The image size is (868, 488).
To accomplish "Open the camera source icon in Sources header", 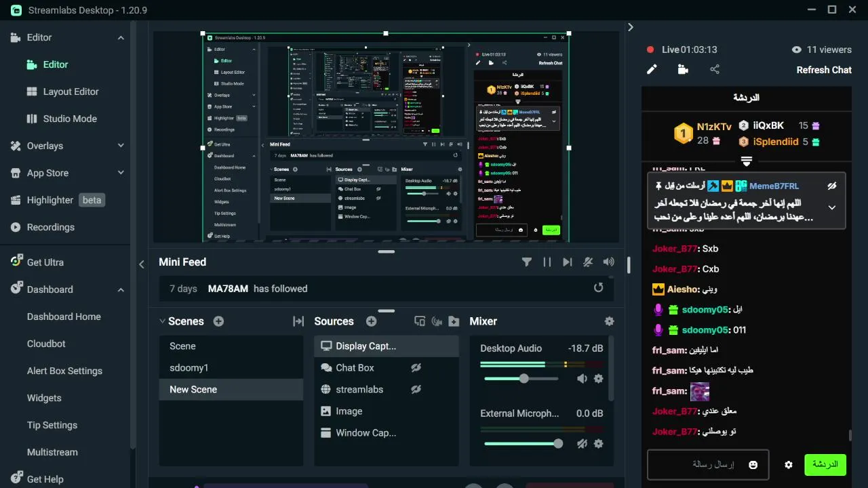I will [437, 321].
